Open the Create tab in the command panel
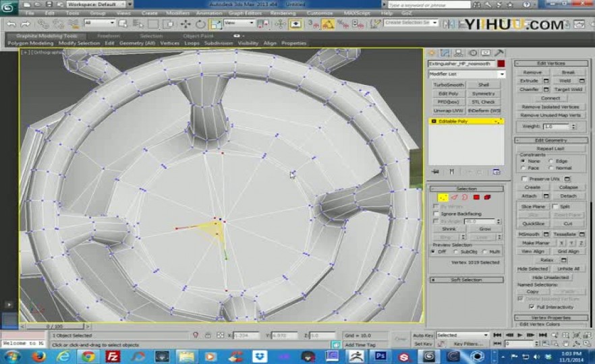Viewport: 595px width, 364px height. pyautogui.click(x=432, y=53)
